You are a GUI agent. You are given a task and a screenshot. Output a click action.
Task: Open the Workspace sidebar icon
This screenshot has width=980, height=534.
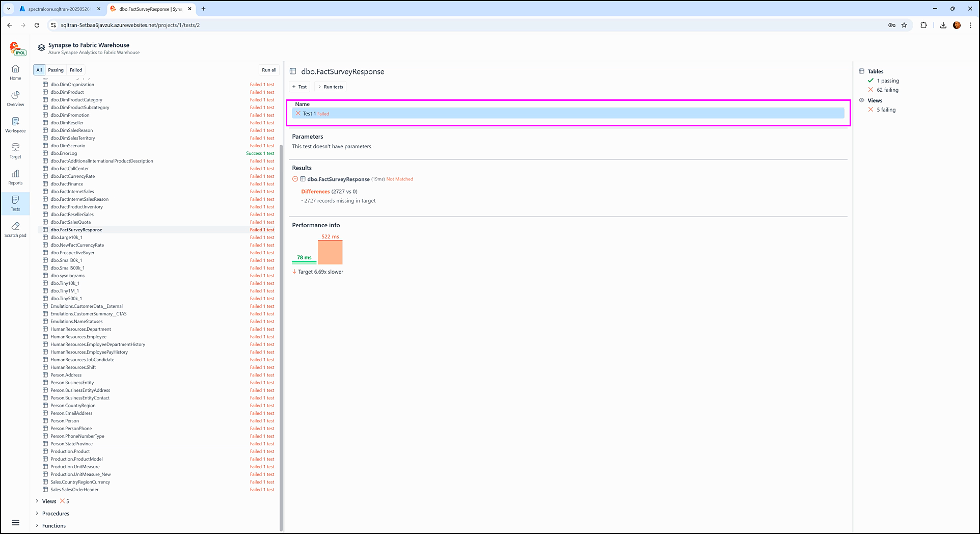15,124
